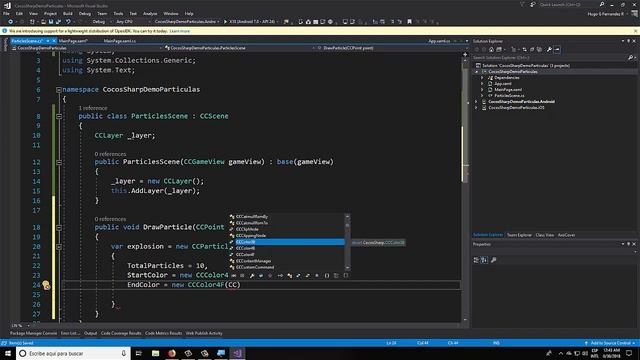Click the info icon on the notification bar

click(x=4, y=31)
